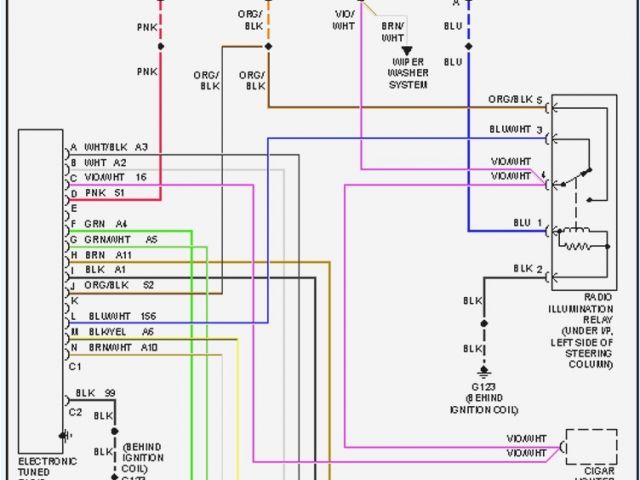Click the BLU/WHT 156 pin L label

[119, 316]
